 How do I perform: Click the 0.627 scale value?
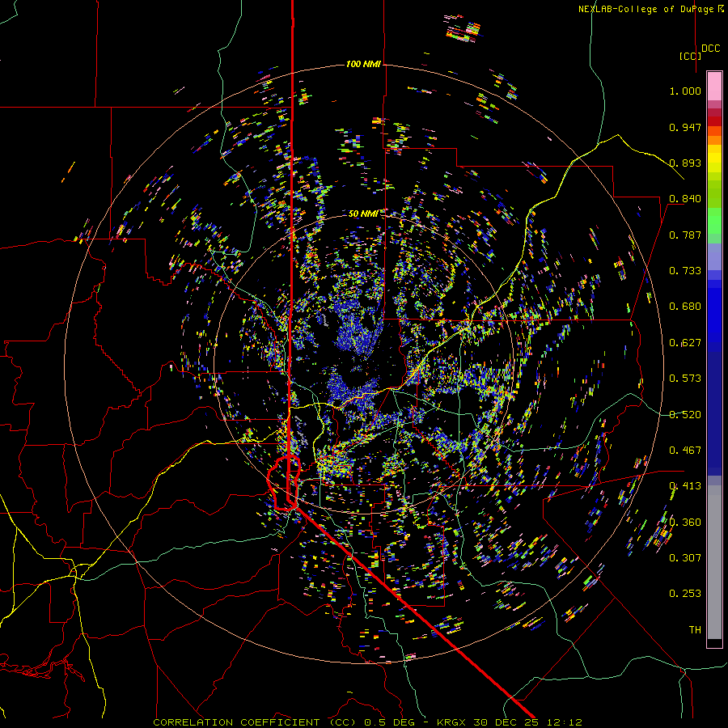[x=685, y=343]
